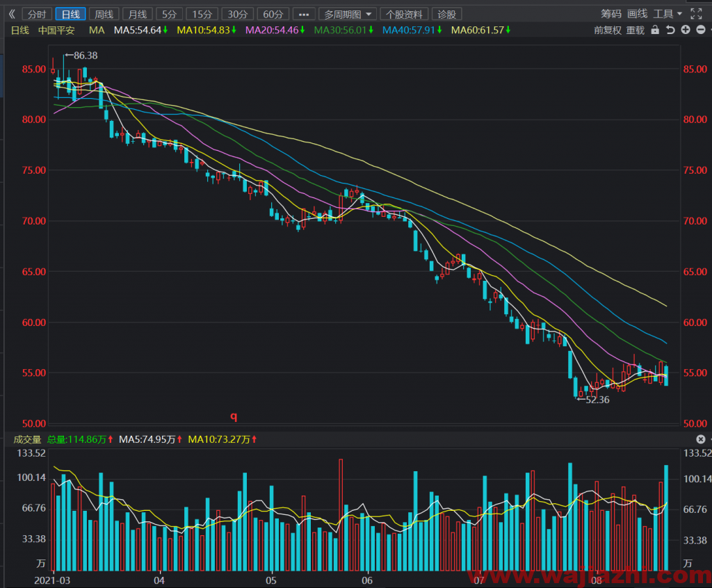
Task: Click the 2021-03 date axis label
Action: pos(52,580)
